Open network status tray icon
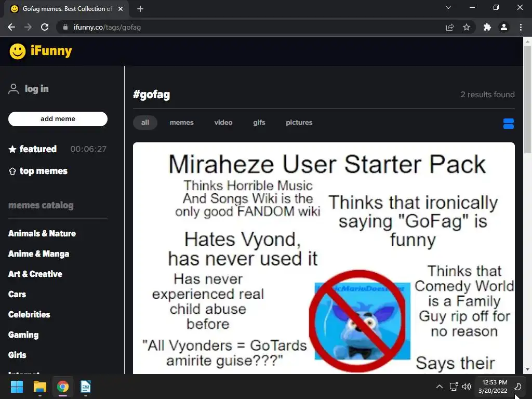 454,387
